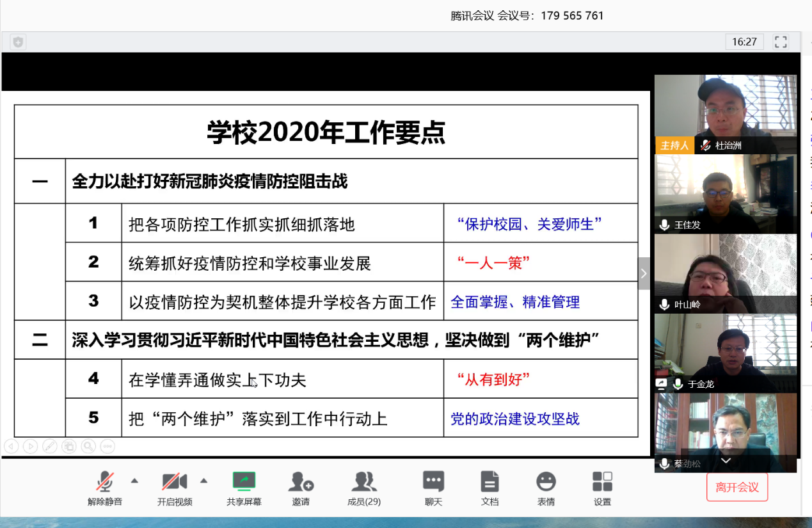Click the shield security icon top-left
This screenshot has height=528, width=812.
pyautogui.click(x=18, y=42)
